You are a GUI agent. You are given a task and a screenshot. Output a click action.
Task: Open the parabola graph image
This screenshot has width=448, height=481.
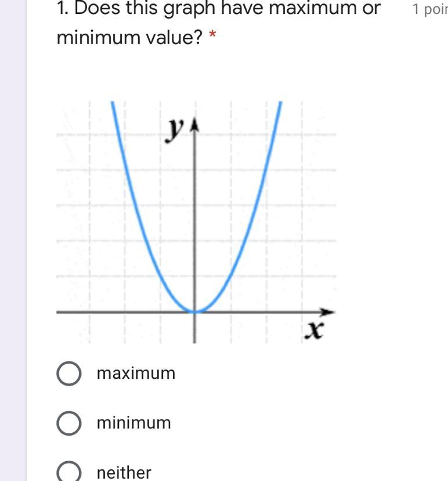tap(196, 222)
